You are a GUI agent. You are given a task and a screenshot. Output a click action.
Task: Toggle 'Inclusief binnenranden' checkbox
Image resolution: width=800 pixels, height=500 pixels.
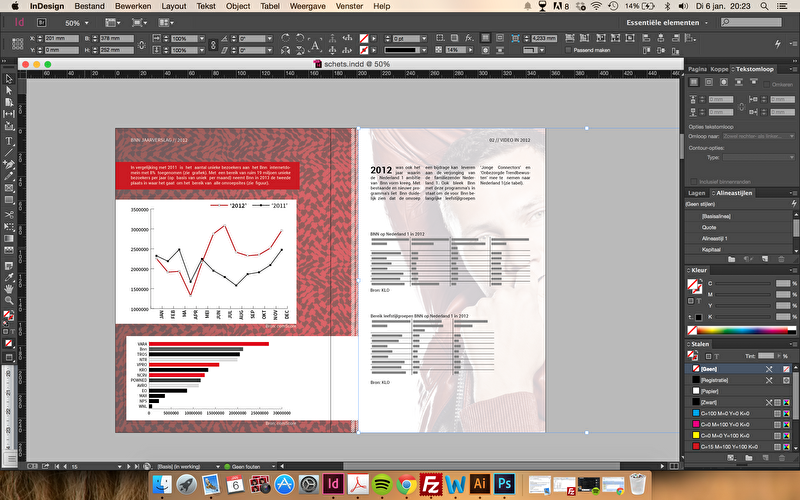coord(693,182)
